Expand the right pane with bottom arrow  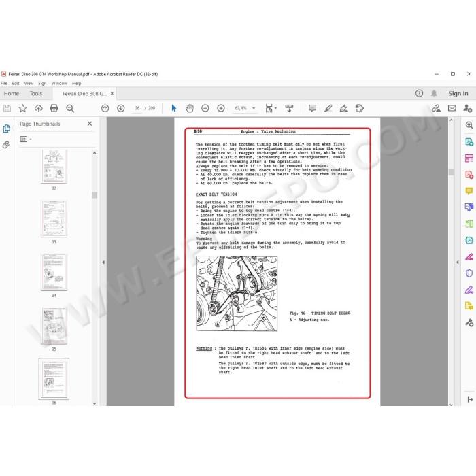(470, 400)
